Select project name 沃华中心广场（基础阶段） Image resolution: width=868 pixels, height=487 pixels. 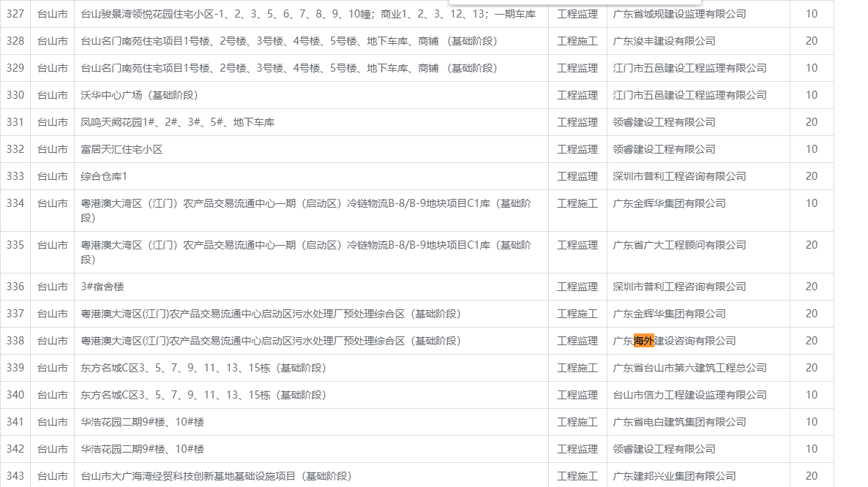pos(139,95)
